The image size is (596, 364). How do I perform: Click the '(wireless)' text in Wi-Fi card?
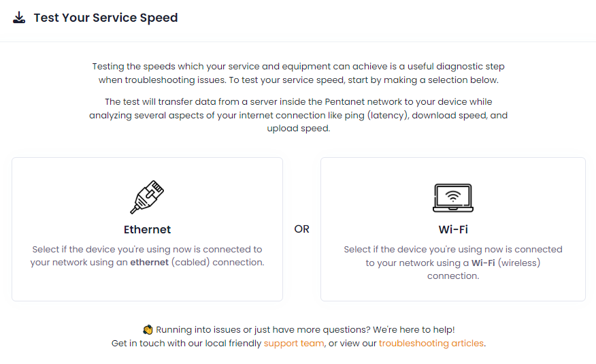tap(519, 263)
